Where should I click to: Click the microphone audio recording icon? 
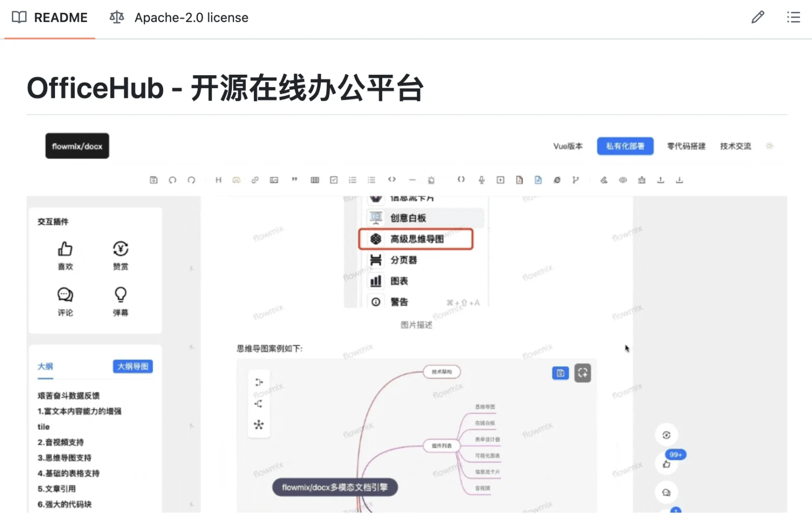click(x=481, y=180)
